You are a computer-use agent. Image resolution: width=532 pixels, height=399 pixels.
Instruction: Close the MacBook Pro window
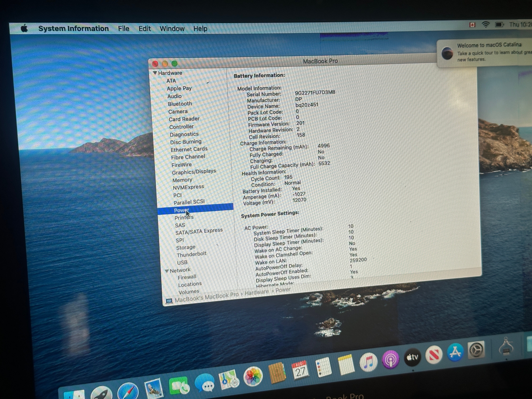tap(155, 64)
